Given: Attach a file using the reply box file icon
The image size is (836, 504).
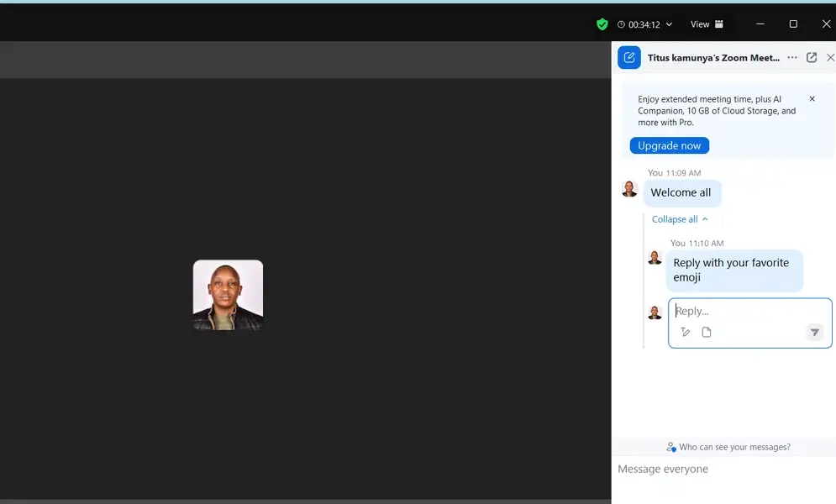Looking at the screenshot, I should [x=707, y=333].
